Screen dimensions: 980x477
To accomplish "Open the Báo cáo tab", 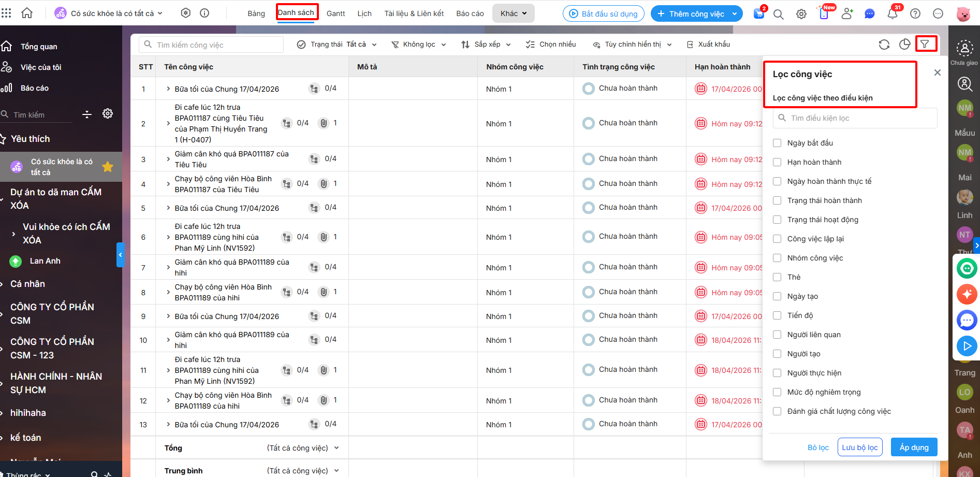I will coord(470,13).
